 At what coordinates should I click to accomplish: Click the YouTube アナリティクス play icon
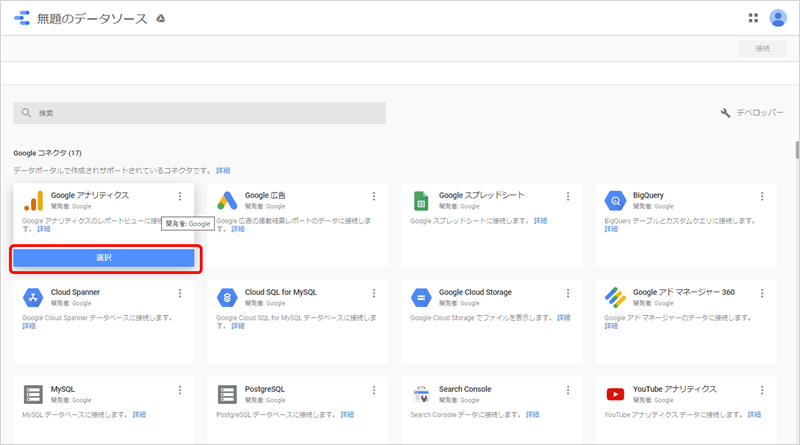coord(615,394)
